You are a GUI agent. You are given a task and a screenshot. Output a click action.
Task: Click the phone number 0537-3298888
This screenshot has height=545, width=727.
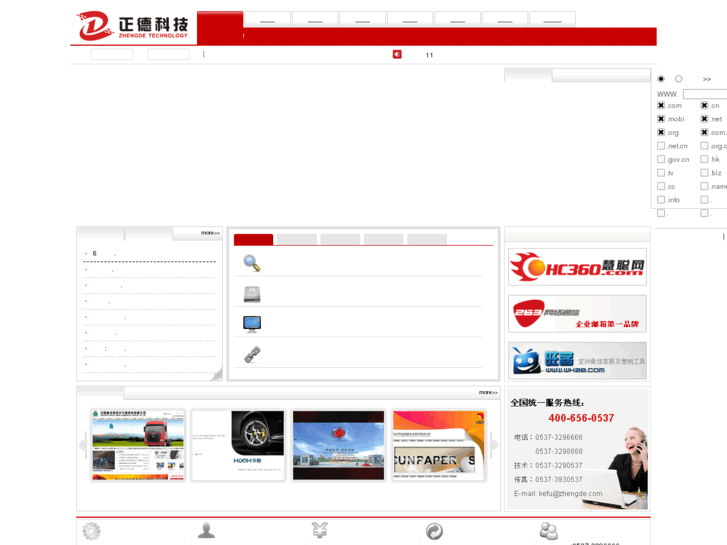tap(559, 451)
